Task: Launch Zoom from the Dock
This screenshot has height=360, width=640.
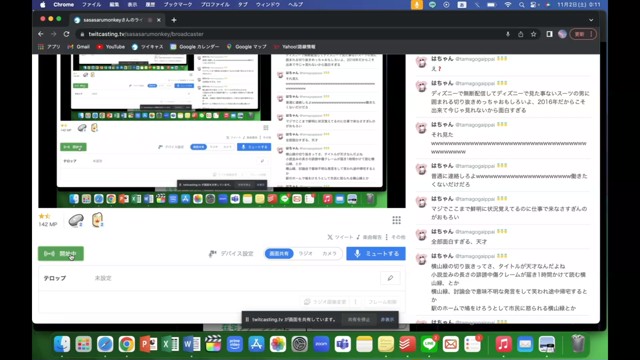Action: [x=321, y=344]
